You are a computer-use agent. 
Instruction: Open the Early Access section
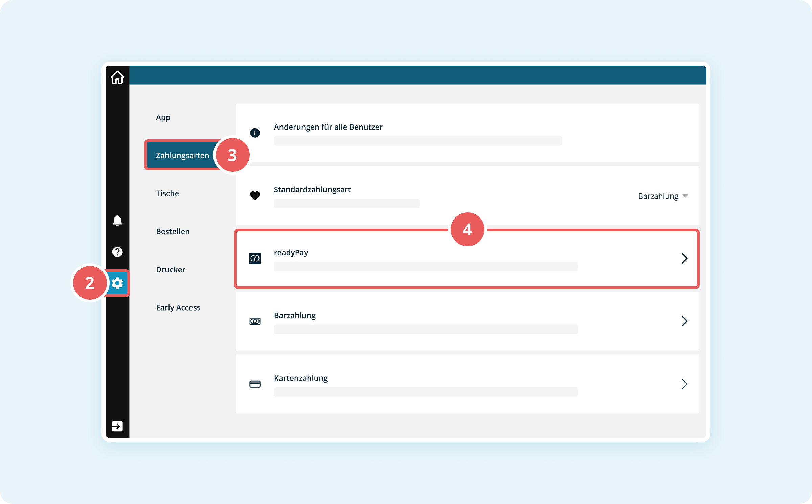pos(178,308)
